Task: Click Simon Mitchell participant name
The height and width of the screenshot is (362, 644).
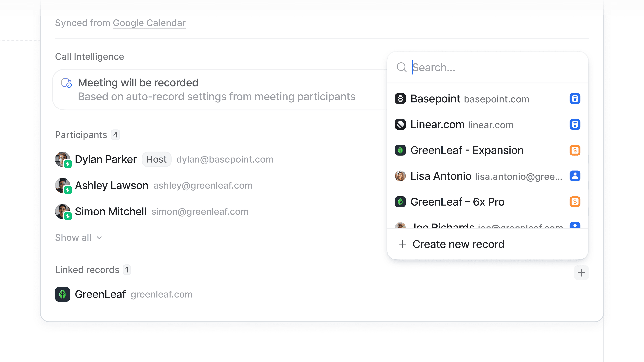Action: (111, 211)
